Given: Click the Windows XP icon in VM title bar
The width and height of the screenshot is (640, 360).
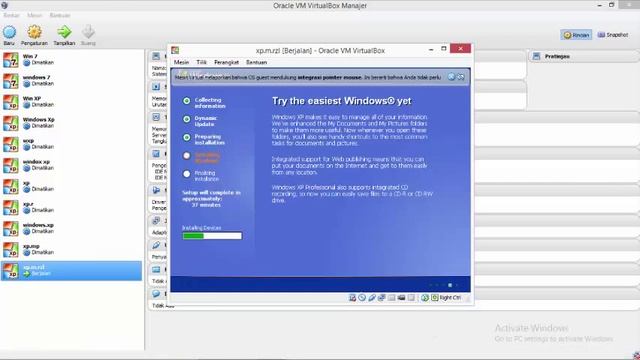Looking at the screenshot, I should tap(175, 50).
